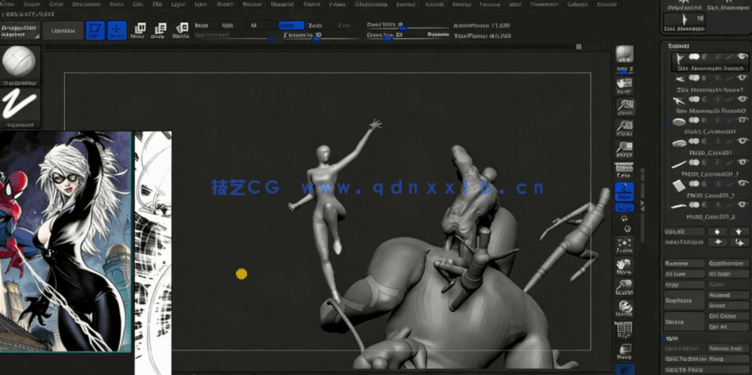752x375 pixels.
Task: Toggle Transp transparency display
Action: tap(624, 352)
